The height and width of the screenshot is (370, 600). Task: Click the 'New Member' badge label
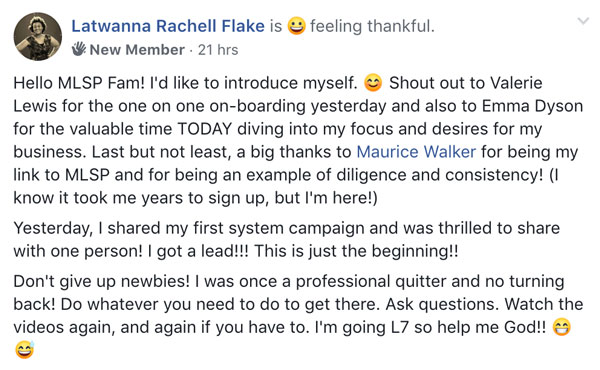pos(137,50)
